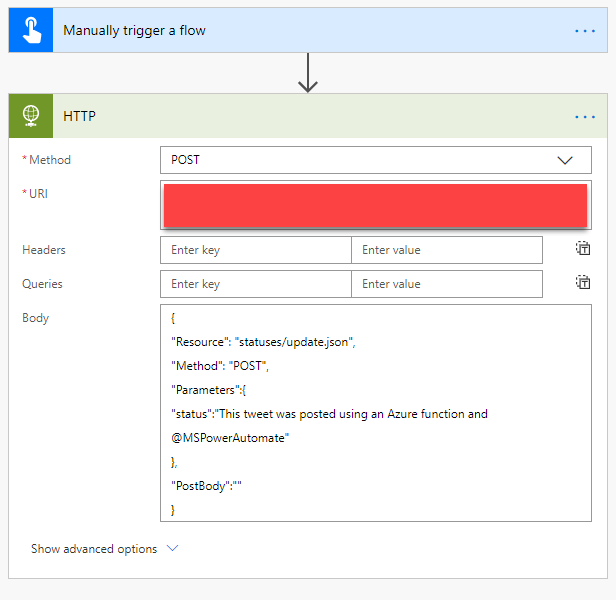Switch Queries to text mode icon

coord(583,283)
